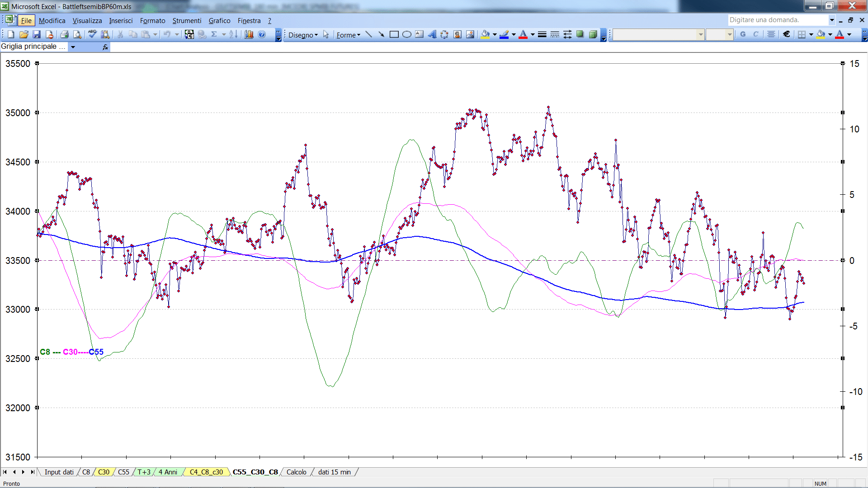Switch to the C30 sheet tab
The height and width of the screenshot is (488, 868).
tap(104, 472)
